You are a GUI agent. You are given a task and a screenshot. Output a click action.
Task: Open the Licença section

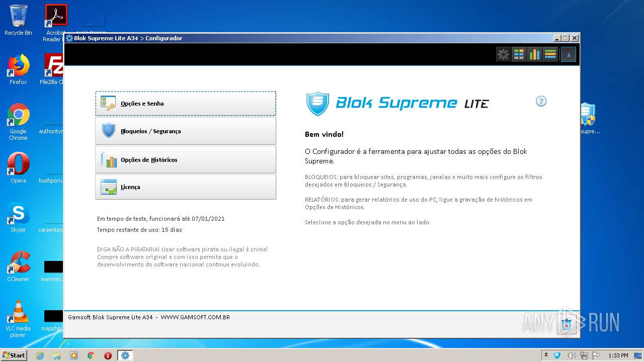pos(186,187)
